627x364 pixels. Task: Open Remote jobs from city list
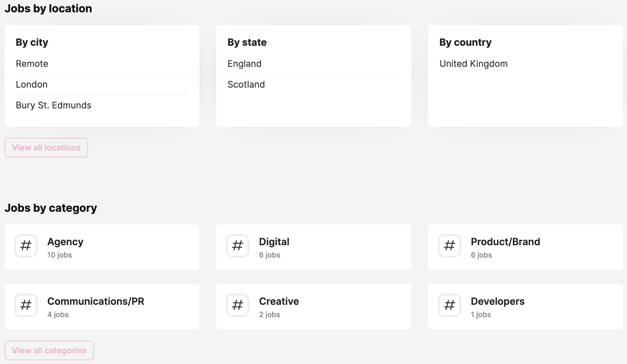(x=32, y=64)
